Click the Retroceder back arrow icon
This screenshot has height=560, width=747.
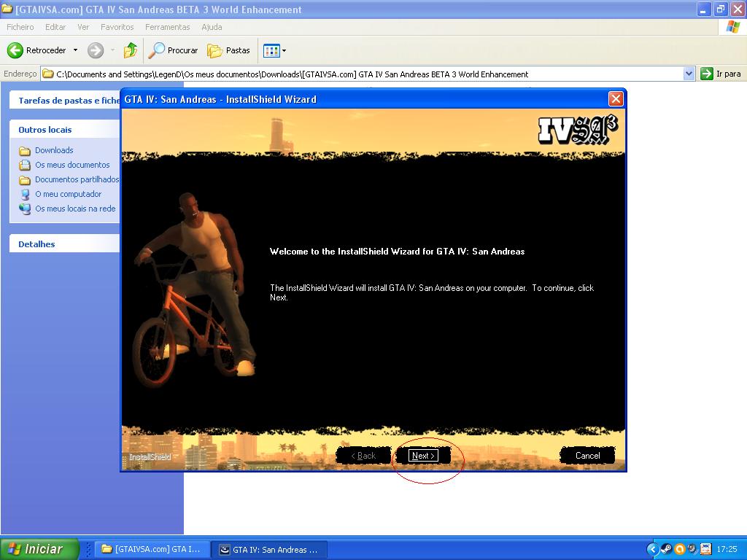15,50
